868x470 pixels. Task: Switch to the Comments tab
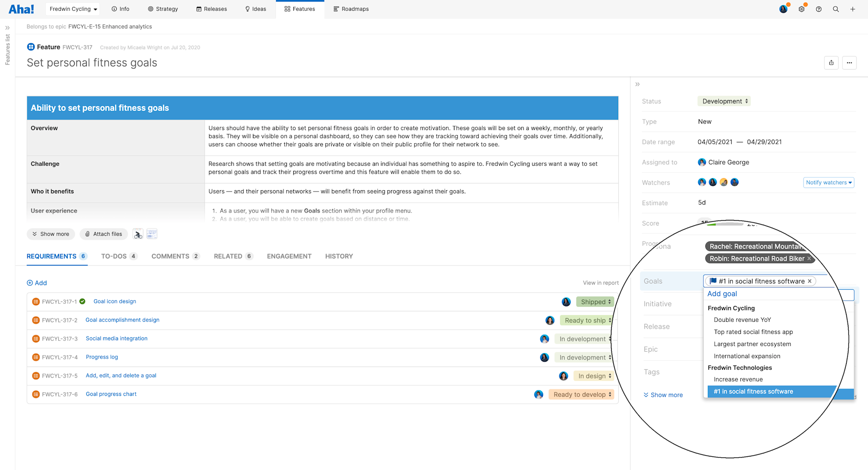pos(171,256)
